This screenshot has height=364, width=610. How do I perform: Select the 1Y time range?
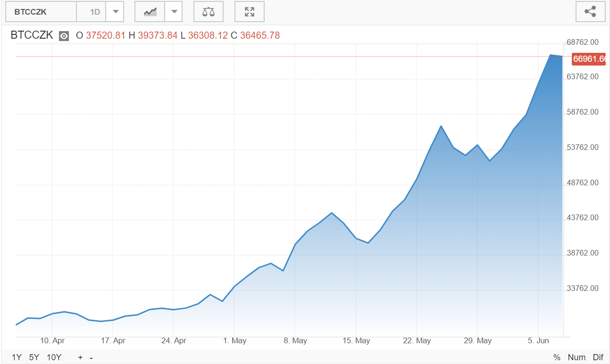[17, 357]
